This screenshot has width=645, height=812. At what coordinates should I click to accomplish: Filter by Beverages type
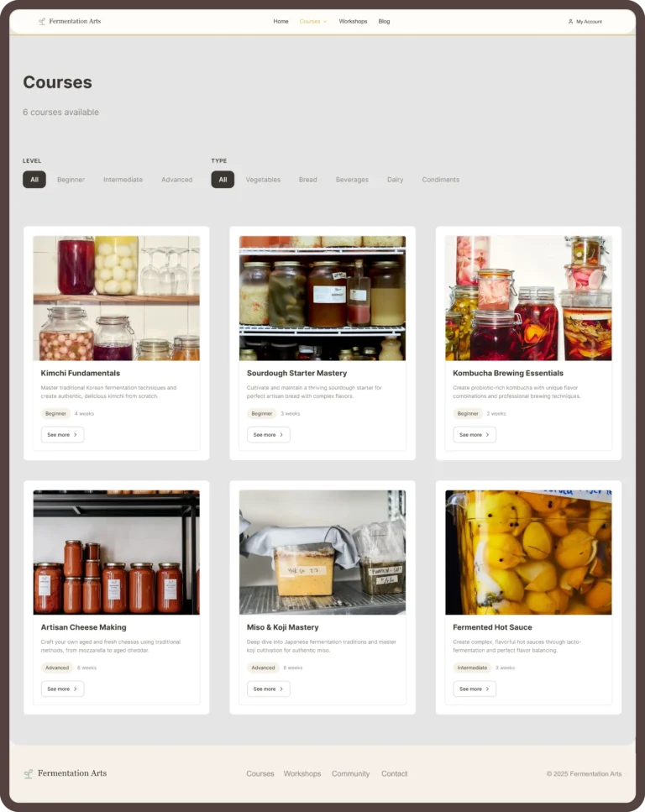352,180
